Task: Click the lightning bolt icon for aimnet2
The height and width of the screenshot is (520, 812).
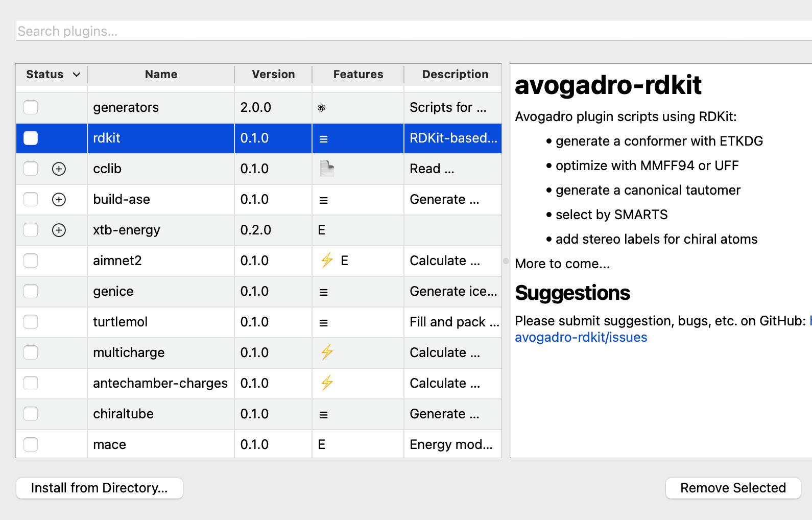Action: (x=327, y=260)
